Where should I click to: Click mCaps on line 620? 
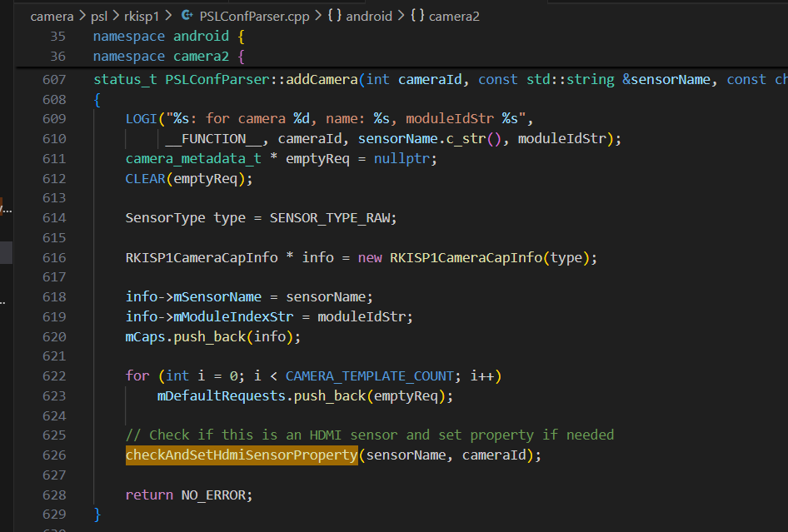pyautogui.click(x=145, y=336)
